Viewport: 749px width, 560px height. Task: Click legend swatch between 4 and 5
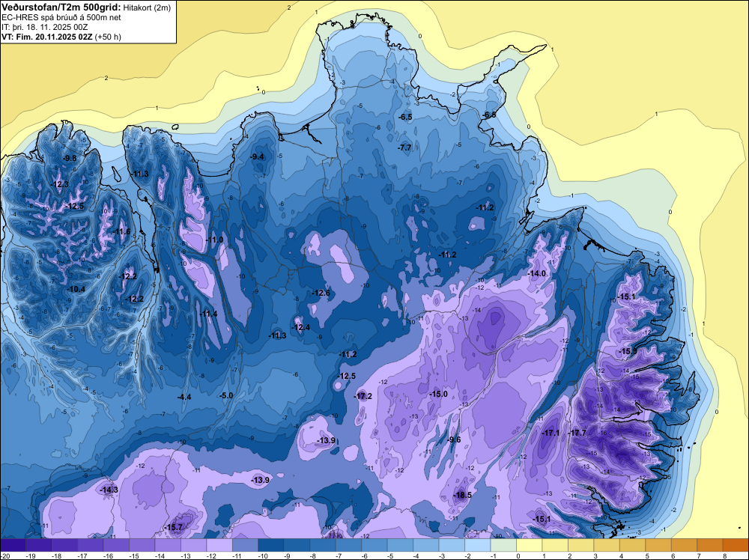pos(632,545)
